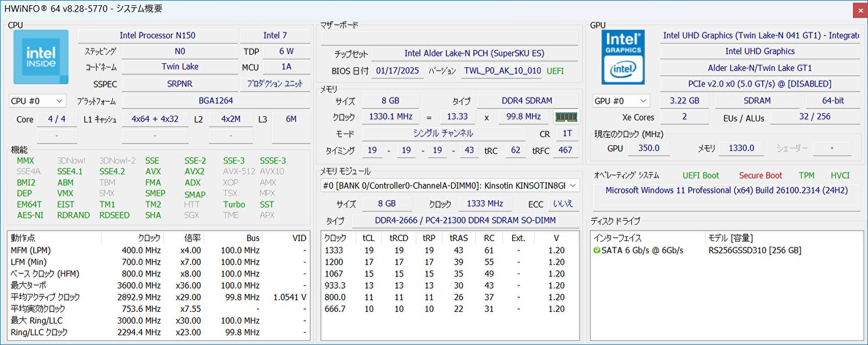This screenshot has height=345, width=868.
Task: Click the chipset Intel Alder Lake-N PCH field
Action: (x=474, y=53)
